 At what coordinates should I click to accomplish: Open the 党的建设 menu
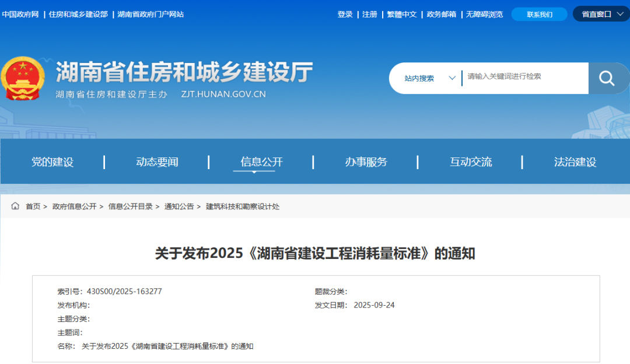point(52,162)
